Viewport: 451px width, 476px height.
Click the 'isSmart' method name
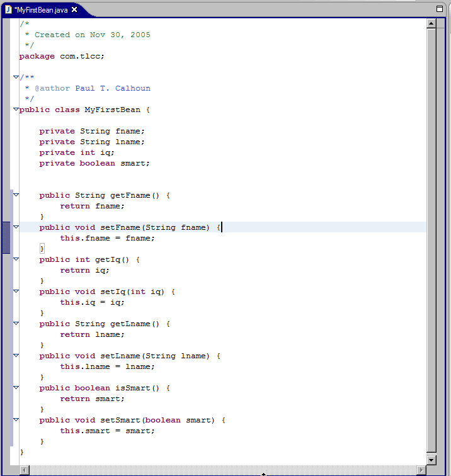tap(133, 388)
